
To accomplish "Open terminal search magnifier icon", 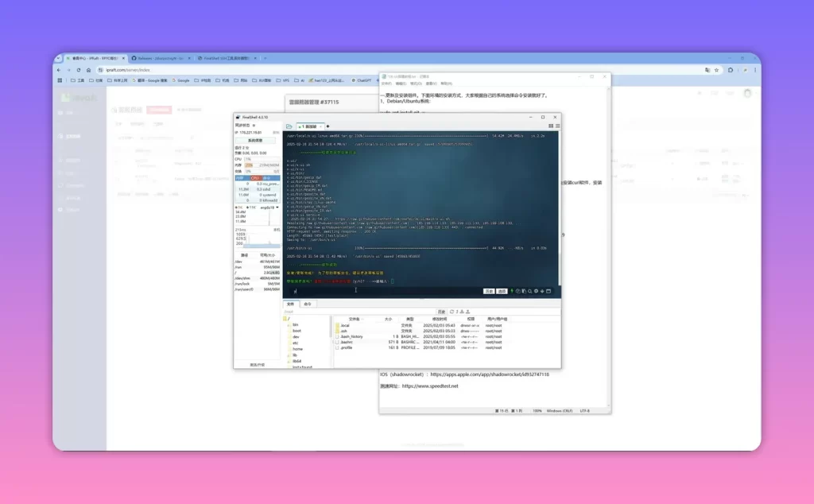I will click(x=530, y=291).
